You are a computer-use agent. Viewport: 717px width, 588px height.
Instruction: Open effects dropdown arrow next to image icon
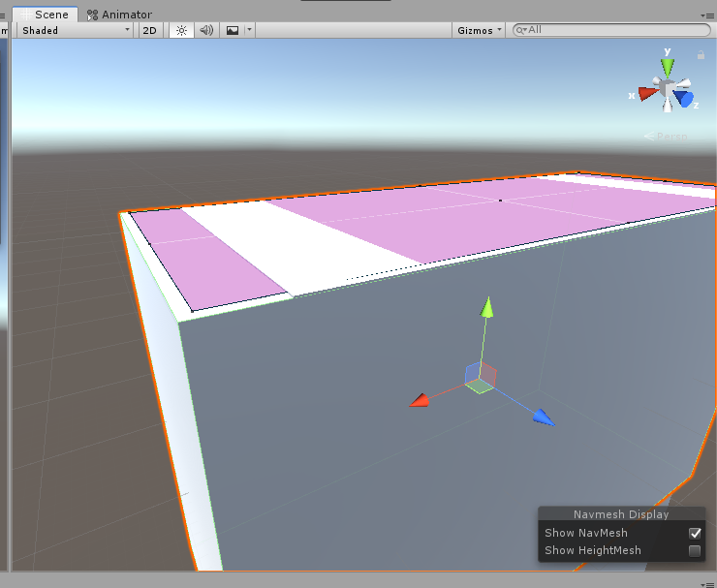pyautogui.click(x=249, y=30)
